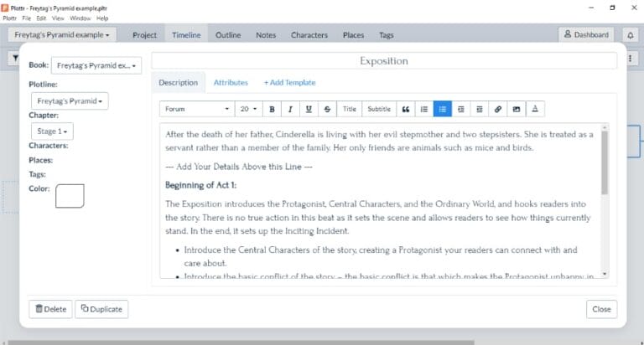Screen dimensions: 644x345
Task: Open the text color picker icon
Action: [x=535, y=109]
